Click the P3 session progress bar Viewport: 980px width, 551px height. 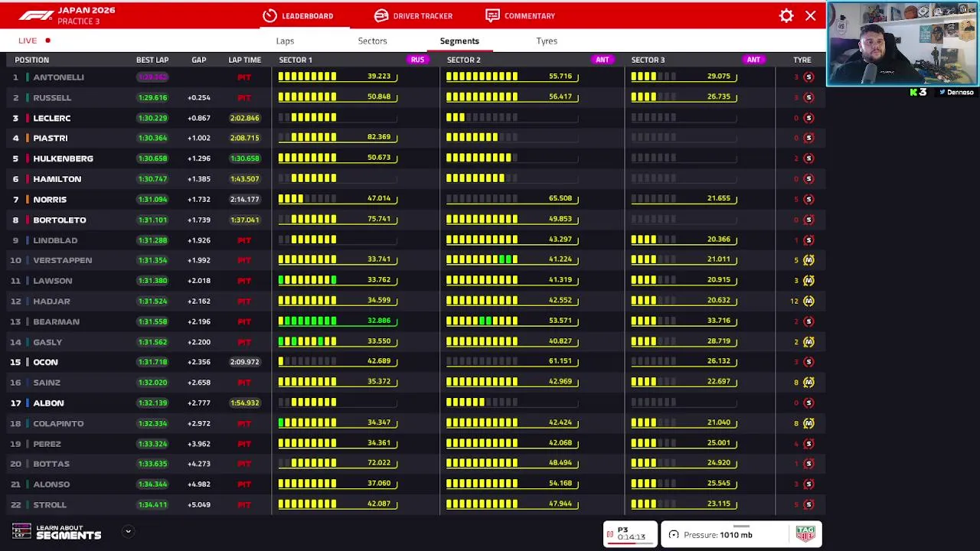[x=631, y=542]
